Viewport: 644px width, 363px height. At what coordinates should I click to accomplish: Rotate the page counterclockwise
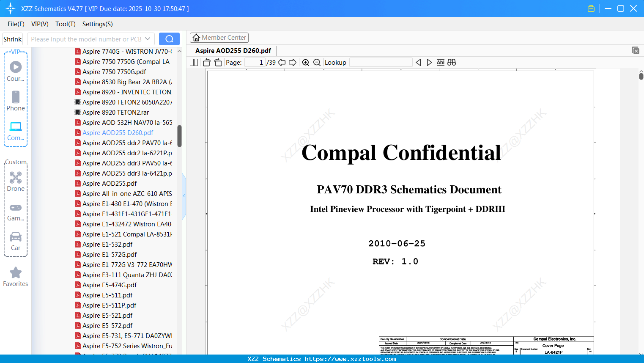coord(207,63)
